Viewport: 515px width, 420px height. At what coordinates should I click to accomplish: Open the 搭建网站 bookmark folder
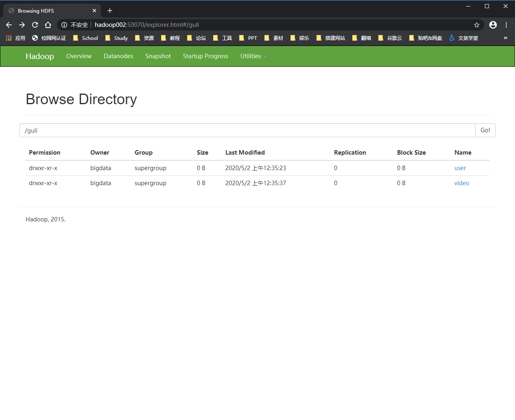click(x=331, y=38)
